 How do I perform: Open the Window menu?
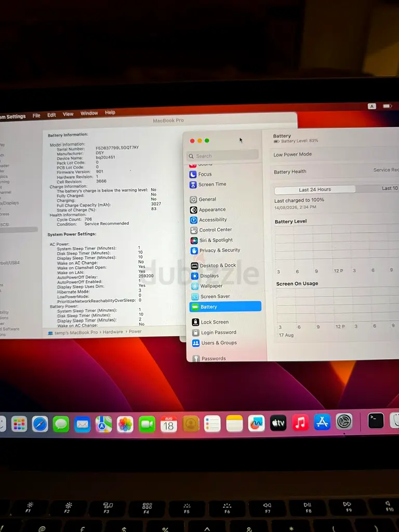click(89, 113)
